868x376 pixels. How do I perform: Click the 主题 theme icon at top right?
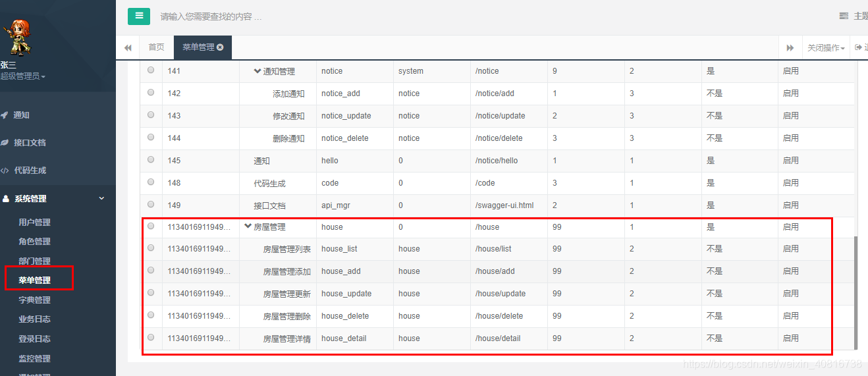(844, 16)
